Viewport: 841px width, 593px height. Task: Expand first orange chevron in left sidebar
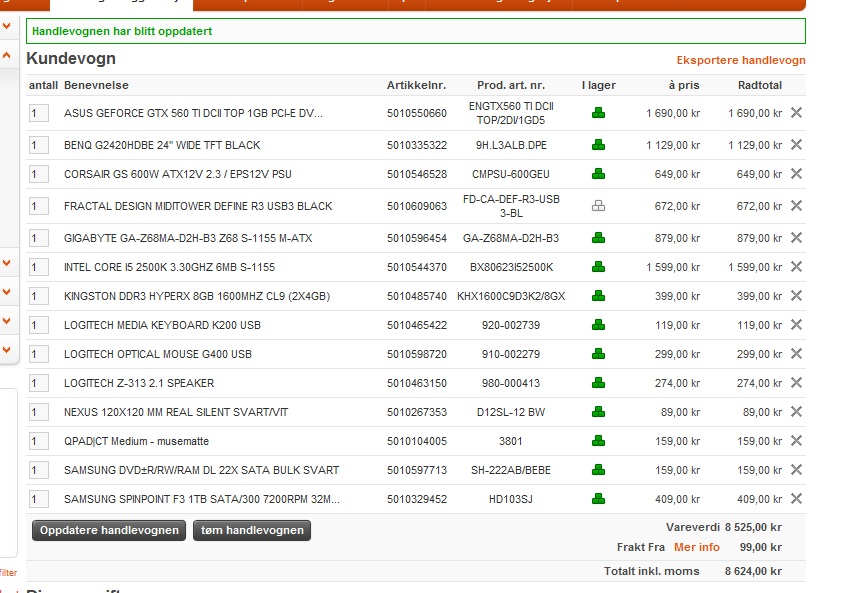click(6, 26)
